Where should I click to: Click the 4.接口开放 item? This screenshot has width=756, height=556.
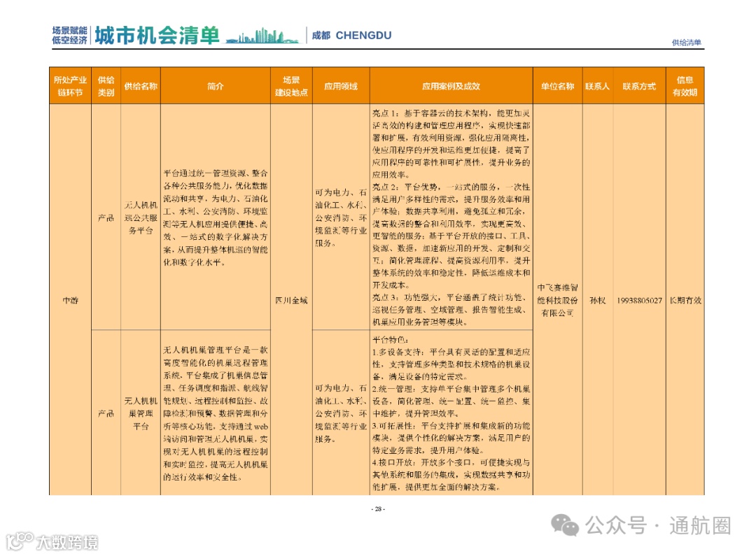(451, 475)
